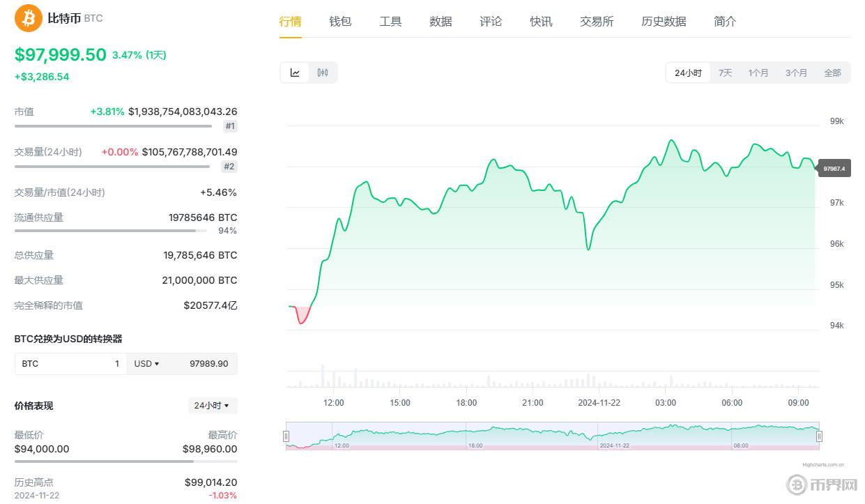Open the USD currency dropdown
This screenshot has height=504, width=865.
coord(147,363)
